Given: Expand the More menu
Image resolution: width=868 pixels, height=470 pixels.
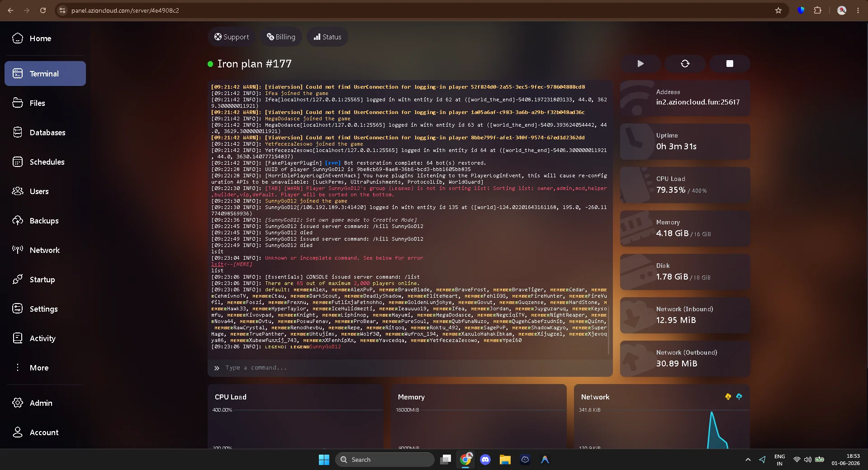Looking at the screenshot, I should coord(45,368).
